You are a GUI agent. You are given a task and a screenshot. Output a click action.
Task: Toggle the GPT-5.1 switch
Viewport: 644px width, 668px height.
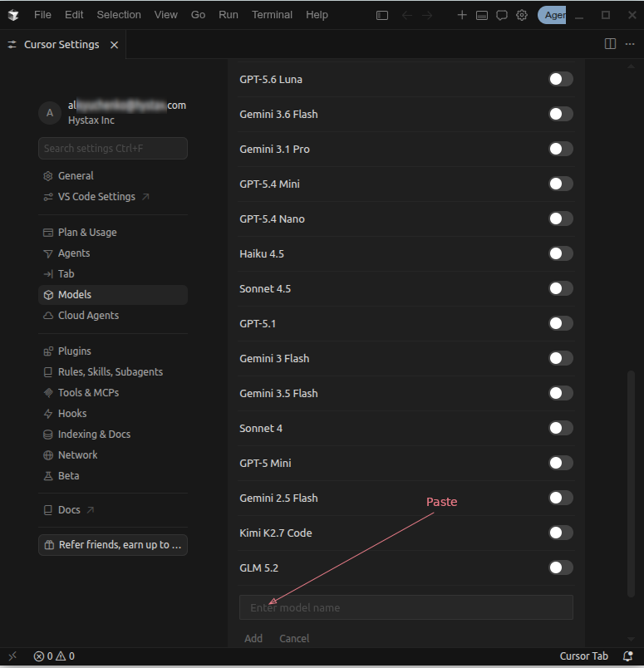560,324
